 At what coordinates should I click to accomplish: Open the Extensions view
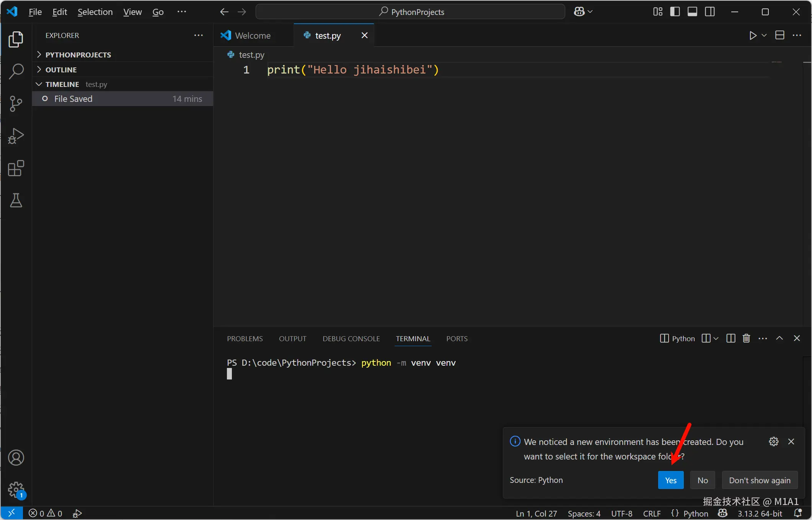16,168
